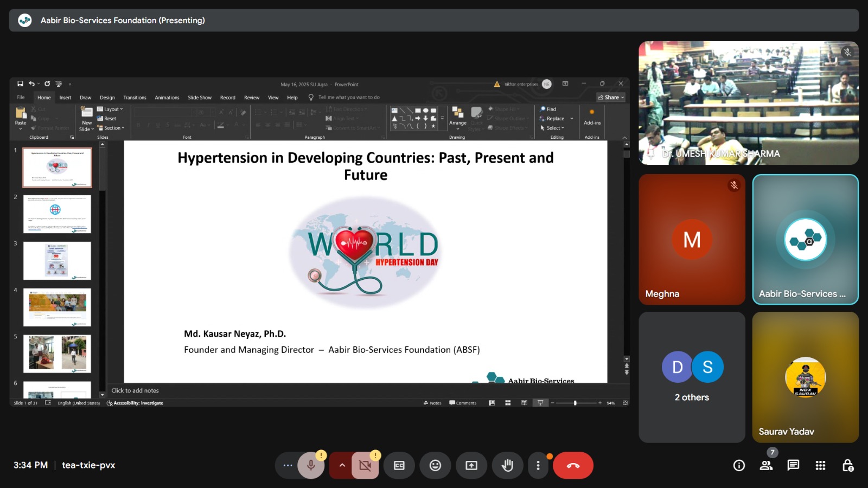Open the Activities grid icon
868x488 pixels.
pyautogui.click(x=820, y=465)
